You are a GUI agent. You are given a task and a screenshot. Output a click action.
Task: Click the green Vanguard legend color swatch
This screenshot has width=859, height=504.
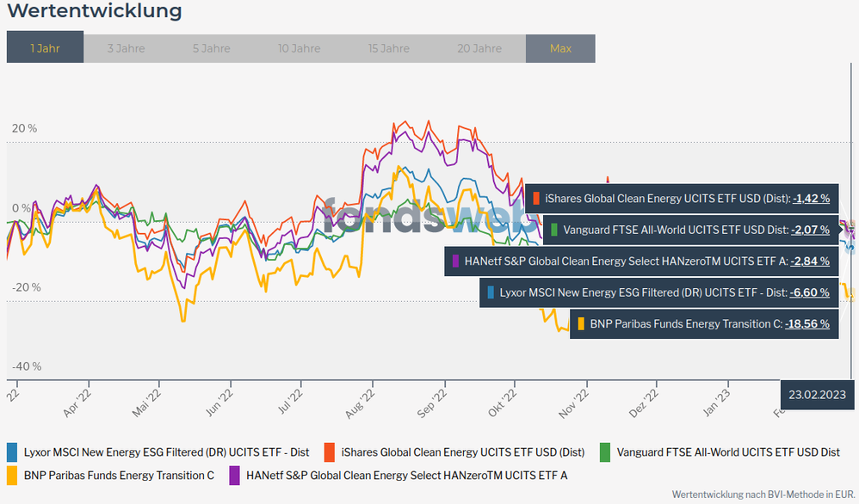[605, 452]
